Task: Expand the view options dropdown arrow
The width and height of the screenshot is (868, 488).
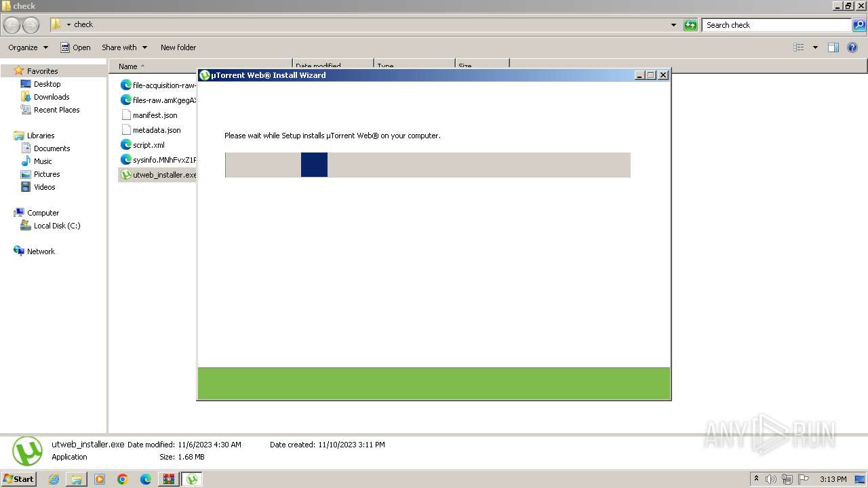Action: (x=815, y=47)
